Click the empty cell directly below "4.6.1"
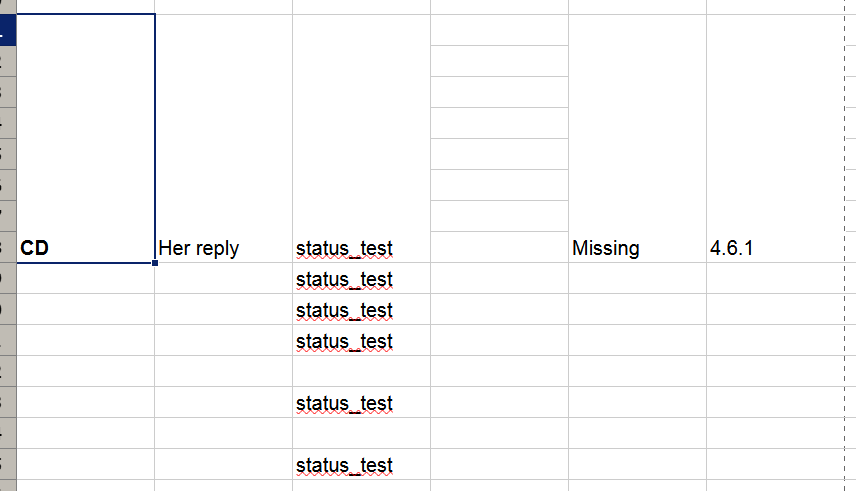The image size is (856, 491). [775, 279]
